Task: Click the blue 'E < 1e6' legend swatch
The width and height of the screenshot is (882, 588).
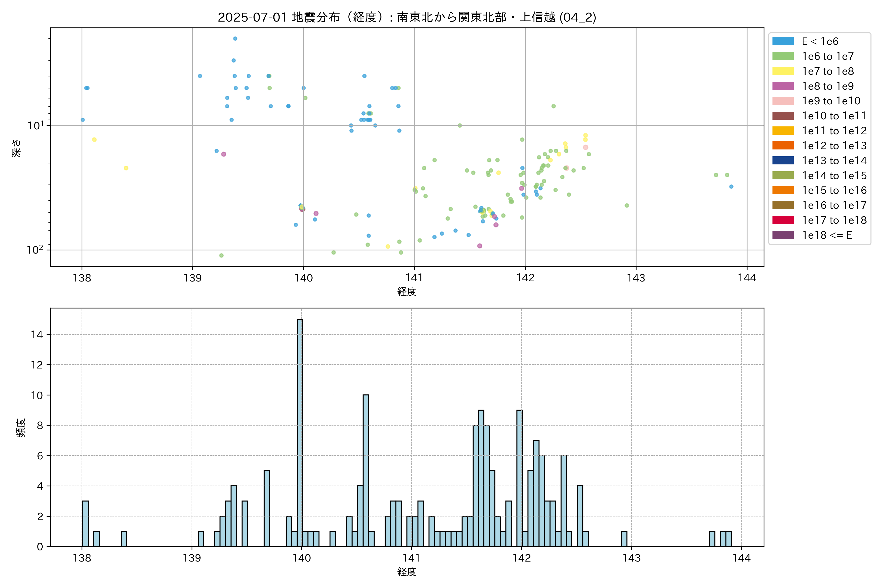Action: point(783,41)
